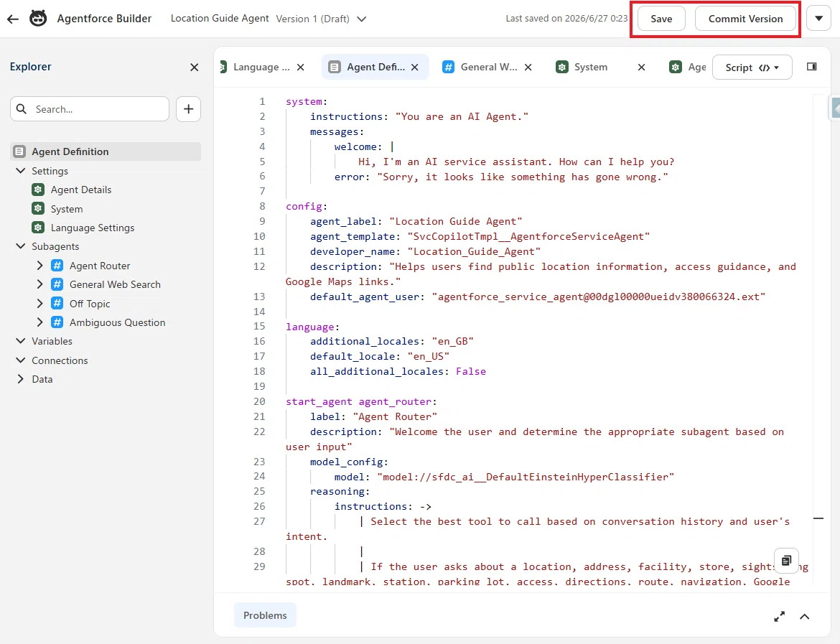Click the search magnifier icon in Explorer
The height and width of the screenshot is (644, 840).
(x=22, y=108)
